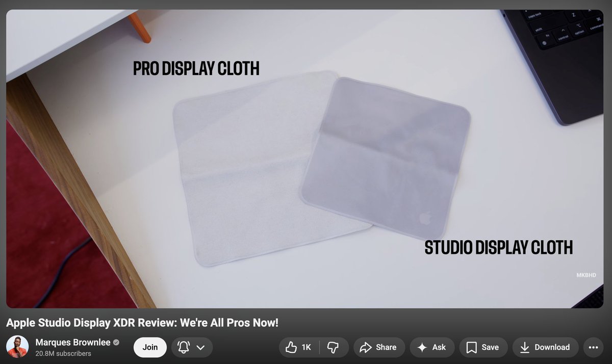This screenshot has height=364, width=612.
Task: Click the video player frame
Action: 304,159
